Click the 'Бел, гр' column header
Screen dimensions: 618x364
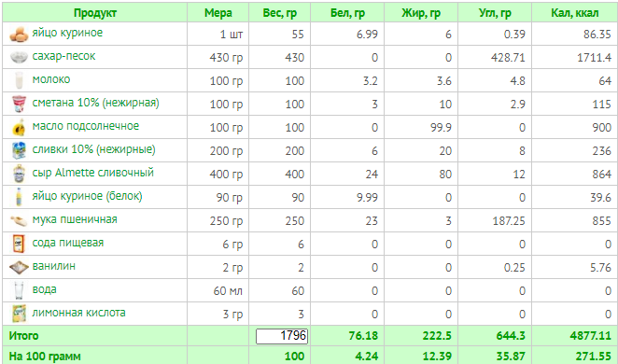click(x=347, y=13)
